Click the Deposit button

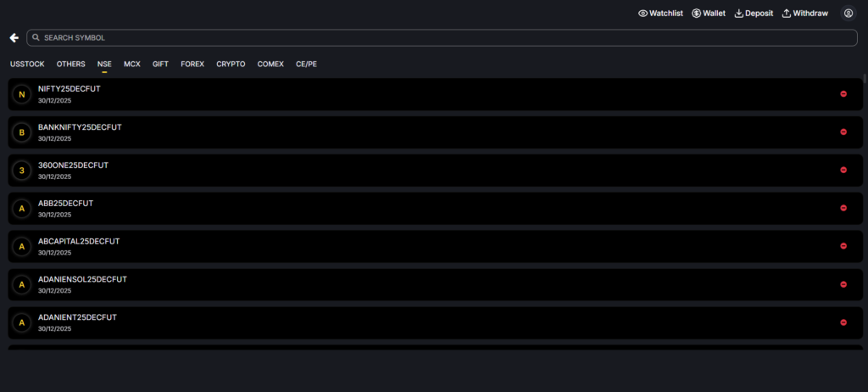coord(753,14)
